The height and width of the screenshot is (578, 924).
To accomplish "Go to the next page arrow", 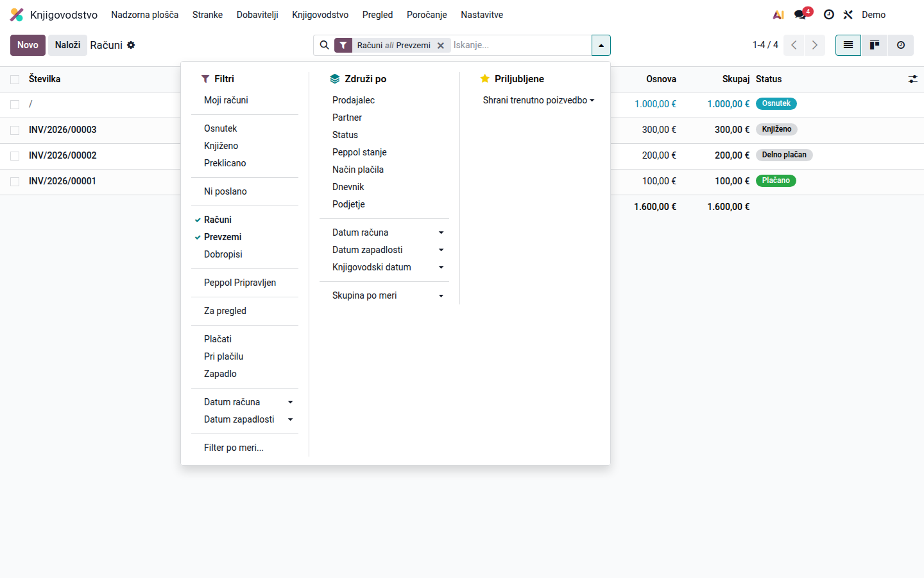I will (x=815, y=45).
